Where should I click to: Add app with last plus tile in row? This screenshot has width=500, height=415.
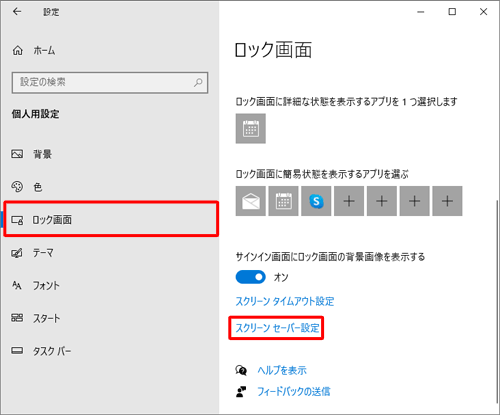click(447, 201)
